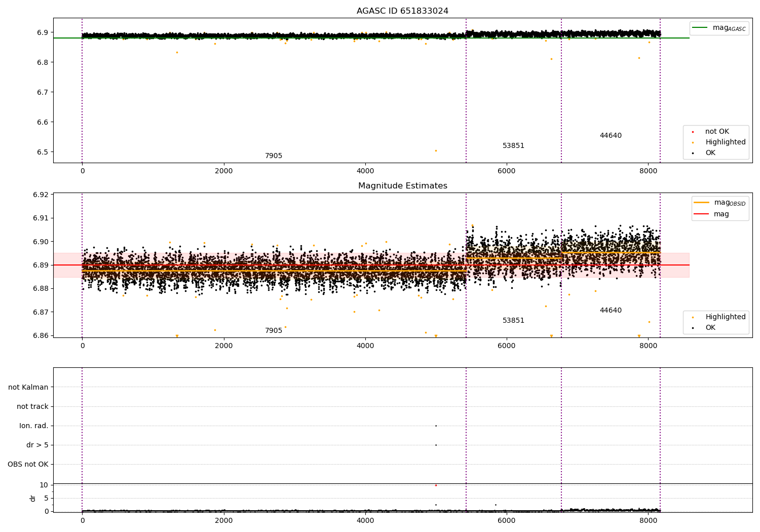The height and width of the screenshot is (532, 760).
Task: Click the 53851 label in Magnitude Estimates plot
Action: (513, 321)
